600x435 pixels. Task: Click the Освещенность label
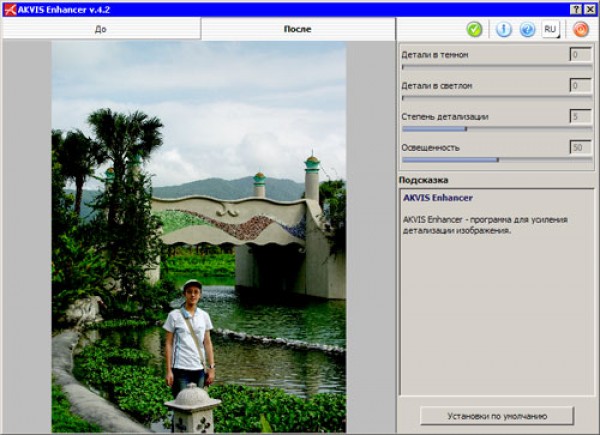[x=430, y=148]
